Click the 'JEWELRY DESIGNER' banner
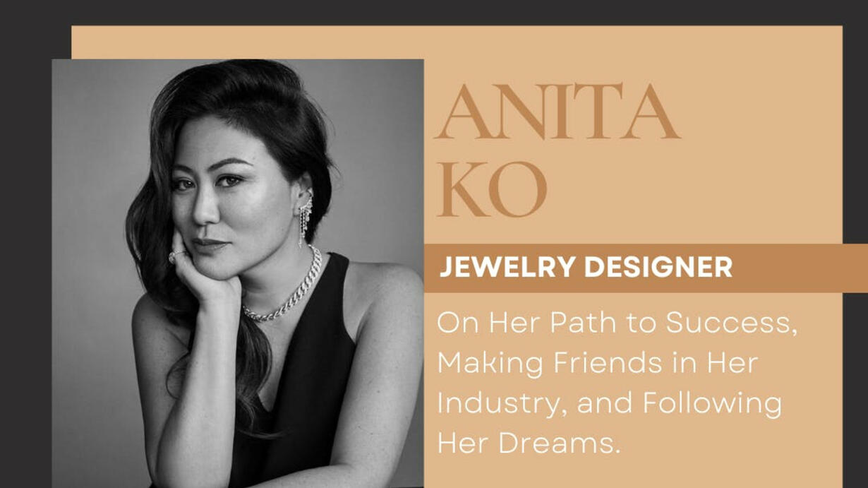868x488 pixels. (646, 268)
